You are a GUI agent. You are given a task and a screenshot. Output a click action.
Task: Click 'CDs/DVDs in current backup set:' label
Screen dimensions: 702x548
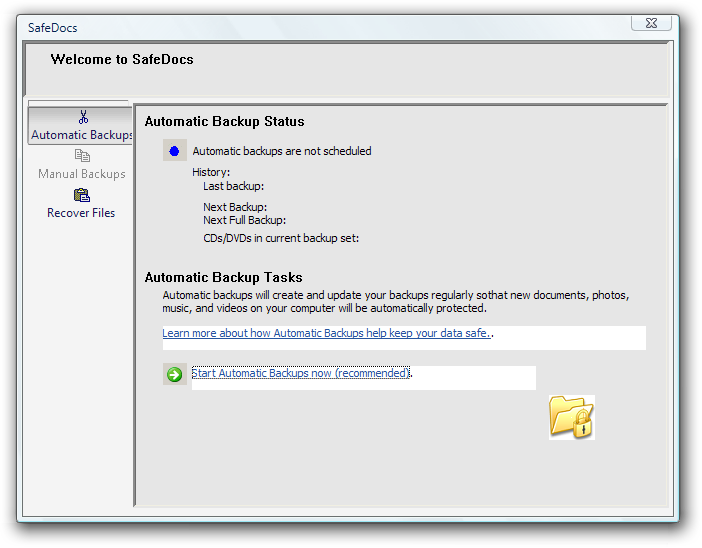pos(281,238)
